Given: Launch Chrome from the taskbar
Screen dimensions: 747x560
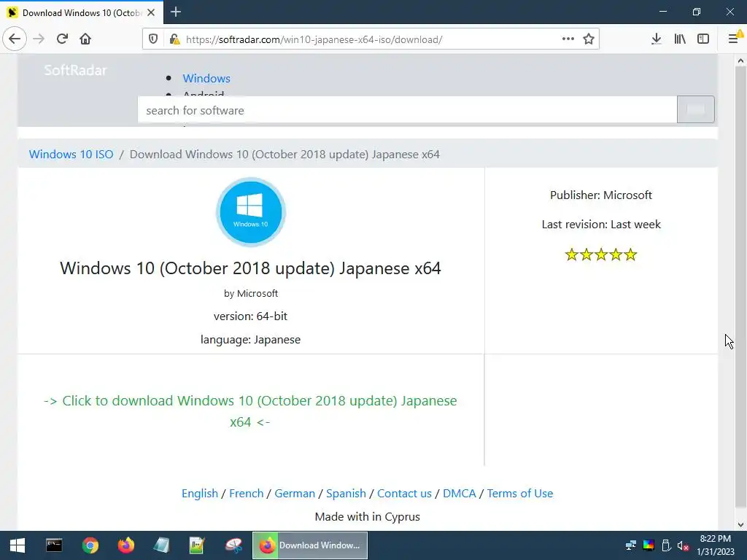Looking at the screenshot, I should (90, 545).
